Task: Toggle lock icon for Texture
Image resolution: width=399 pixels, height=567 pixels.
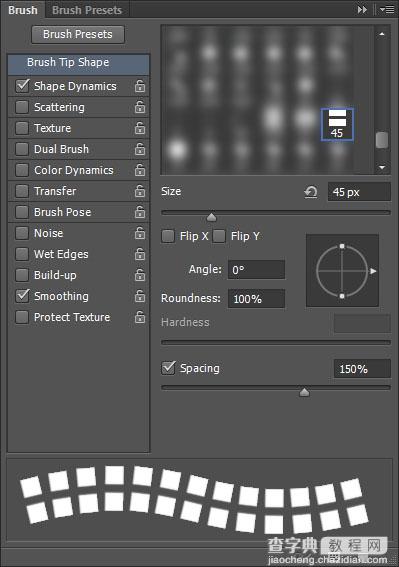Action: (140, 128)
